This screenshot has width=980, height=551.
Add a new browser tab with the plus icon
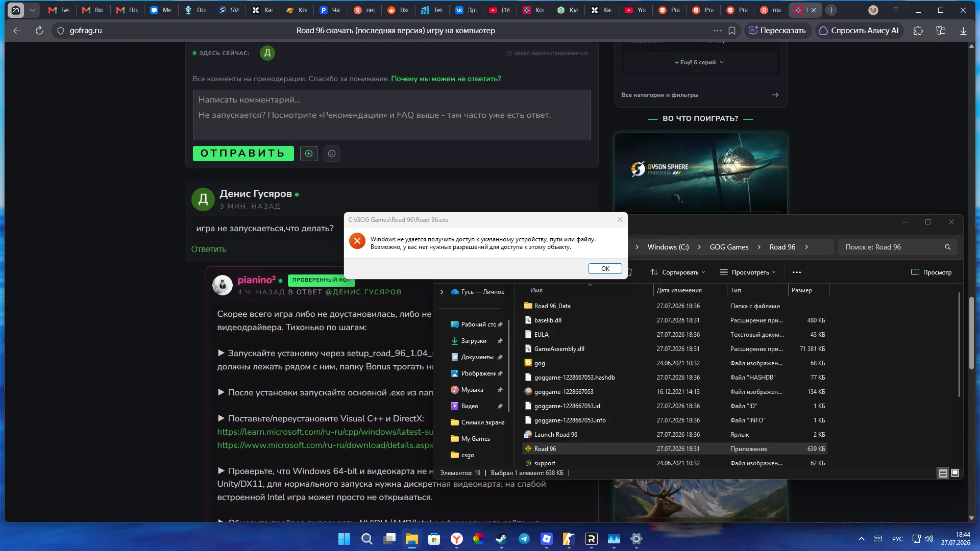[x=831, y=10]
